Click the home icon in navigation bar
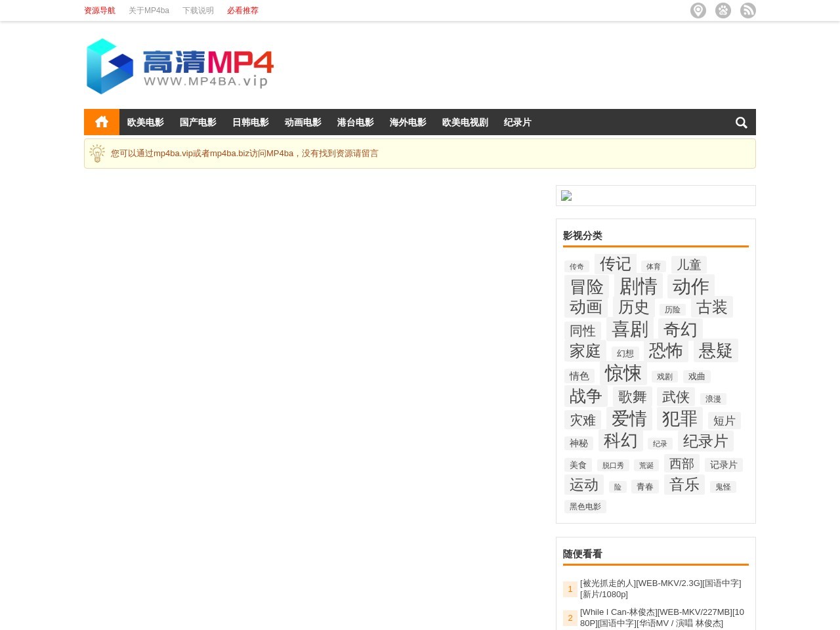Screen dimensions: 840x630 tap(102, 122)
